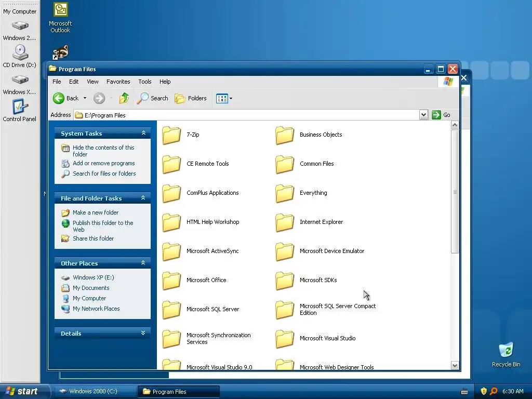Click the vertical scrollbar thumb
Viewport: 532px width, 399px height.
coord(455,192)
